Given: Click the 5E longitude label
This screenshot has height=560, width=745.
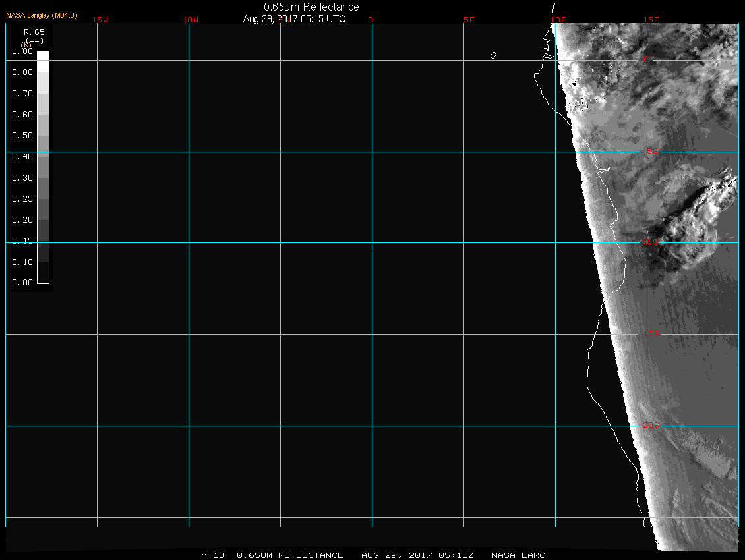Looking at the screenshot, I should click(x=469, y=20).
